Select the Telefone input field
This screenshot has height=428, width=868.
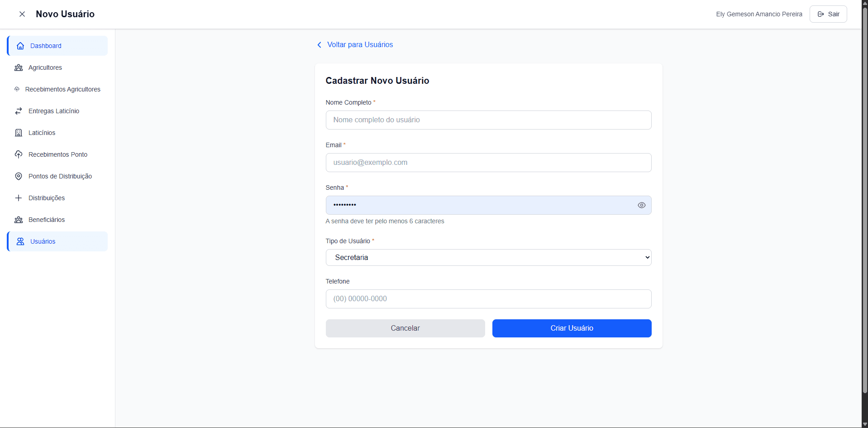click(x=488, y=299)
